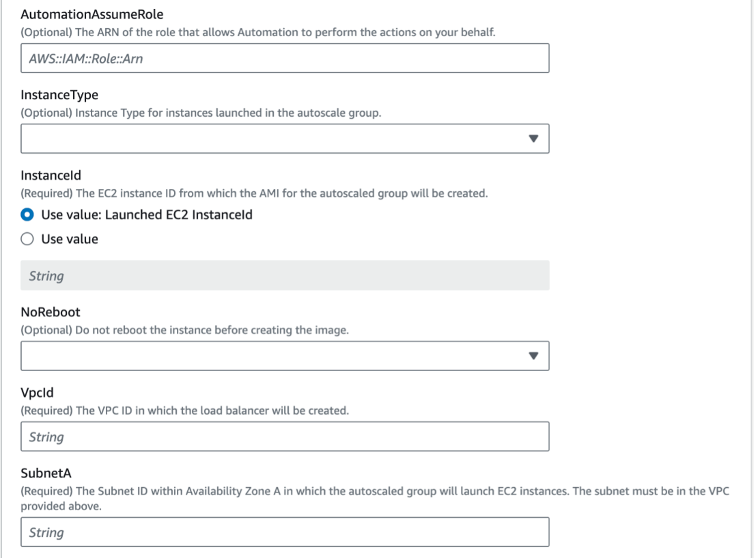Click the VpcId field label
Image resolution: width=755 pixels, height=560 pixels.
[37, 393]
